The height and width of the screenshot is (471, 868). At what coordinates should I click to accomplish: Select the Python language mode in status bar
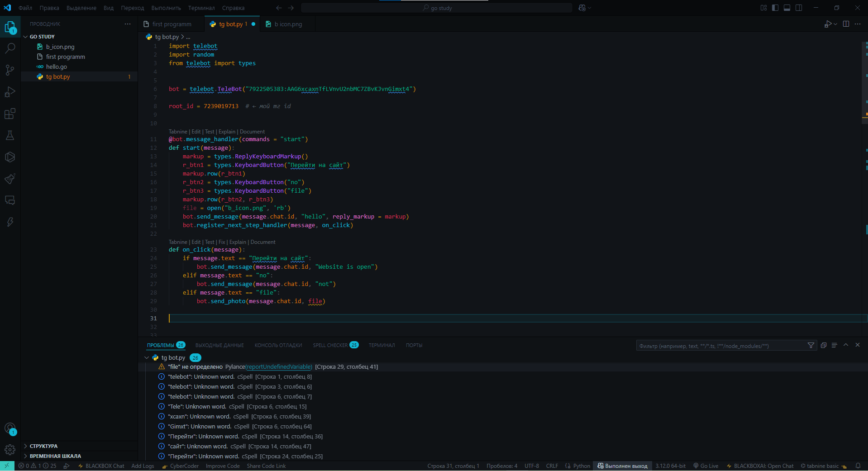tap(582, 466)
